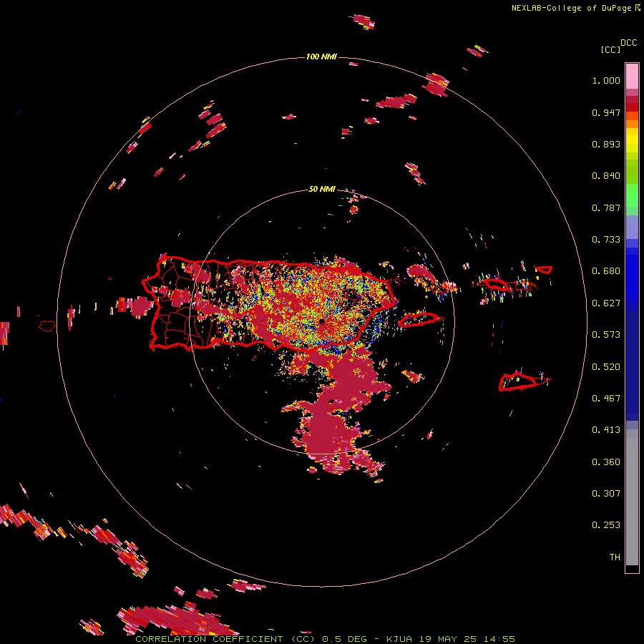Click the 0.893 scale value

coord(606,144)
